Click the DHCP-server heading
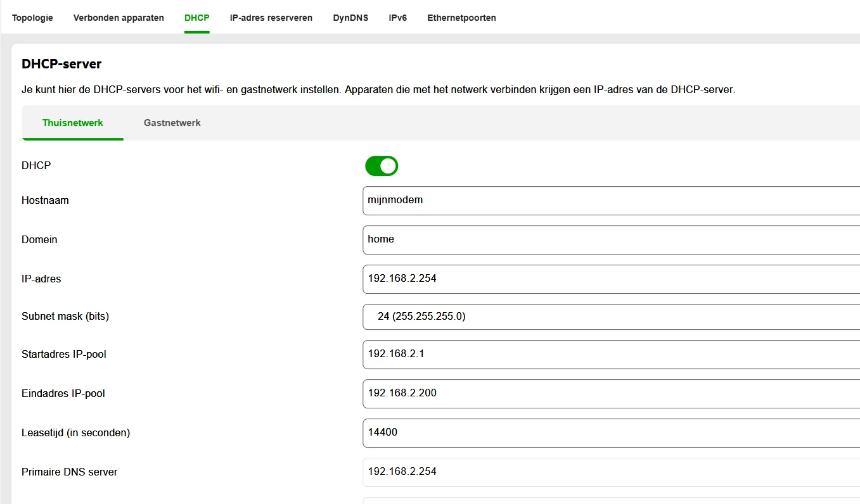Viewport: 860px width, 504px height. point(61,64)
